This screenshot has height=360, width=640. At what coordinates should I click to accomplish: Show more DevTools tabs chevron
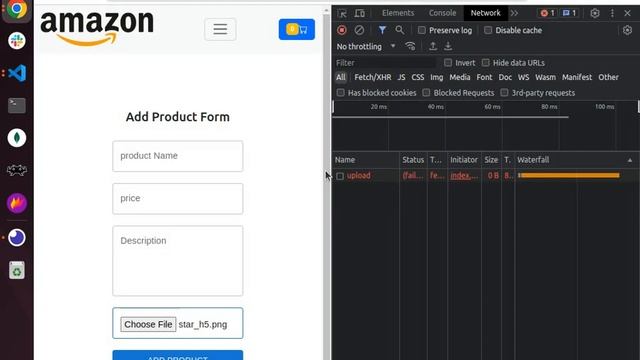(514, 13)
